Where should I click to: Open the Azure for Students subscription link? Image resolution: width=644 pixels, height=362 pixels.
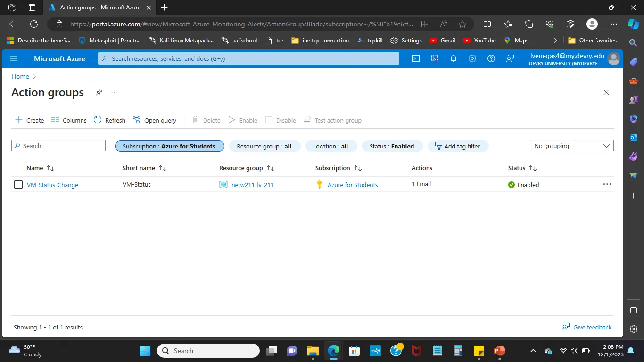tap(353, 185)
